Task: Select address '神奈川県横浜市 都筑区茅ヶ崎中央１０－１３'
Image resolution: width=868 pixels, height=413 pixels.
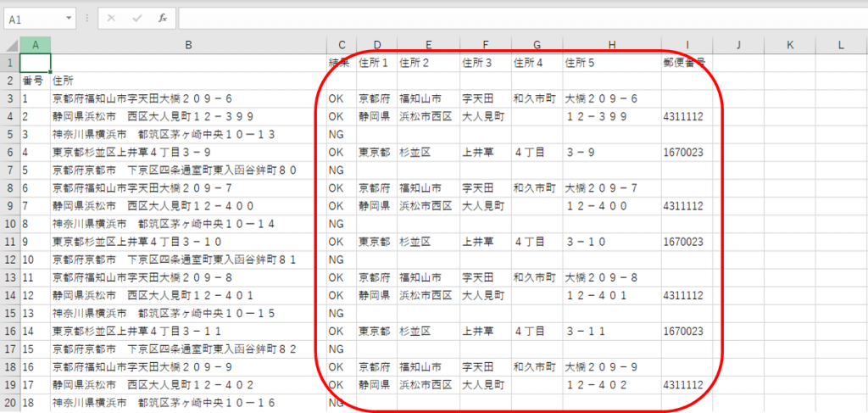Action: tap(188, 135)
